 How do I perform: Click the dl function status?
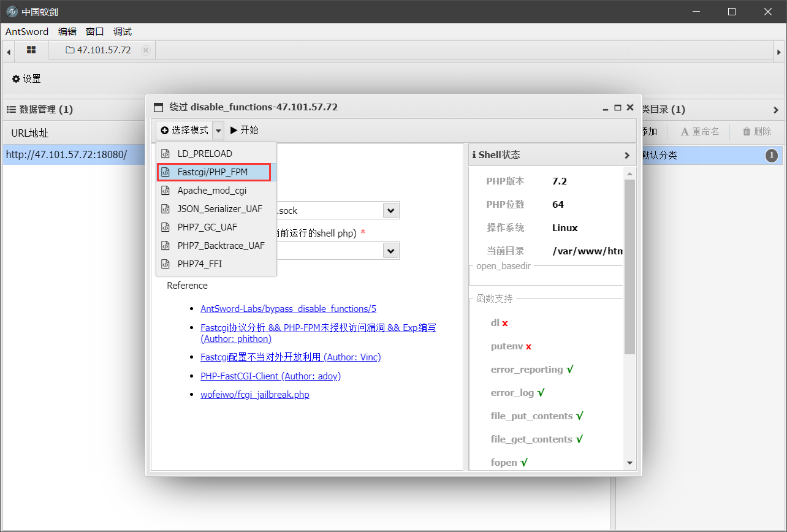click(499, 322)
